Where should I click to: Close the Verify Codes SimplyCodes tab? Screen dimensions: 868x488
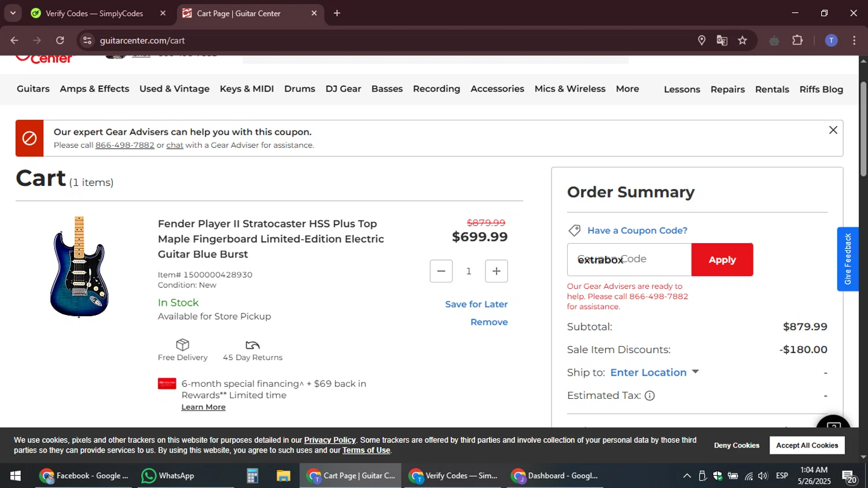pyautogui.click(x=163, y=13)
